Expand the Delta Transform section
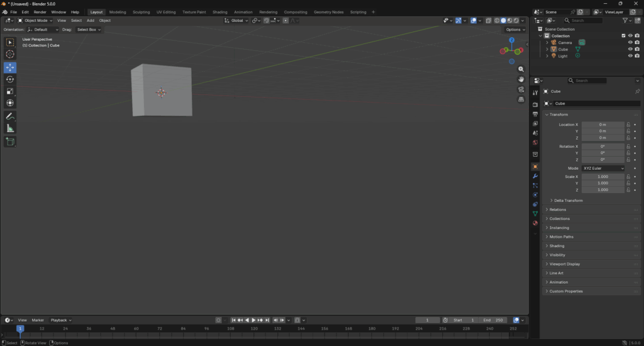The width and height of the screenshot is (644, 346). tap(568, 201)
